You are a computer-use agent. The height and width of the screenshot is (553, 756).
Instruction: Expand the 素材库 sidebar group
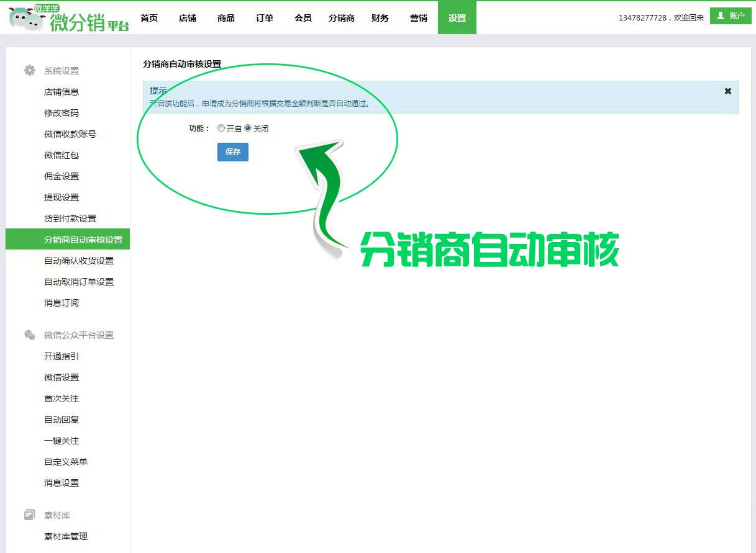[x=57, y=515]
